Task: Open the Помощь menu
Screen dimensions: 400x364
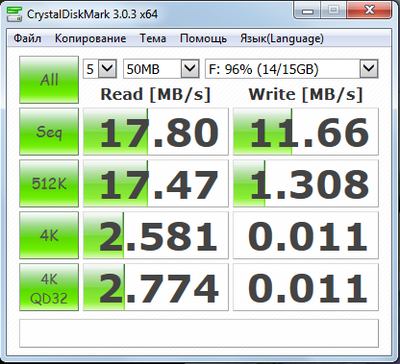Action: (203, 39)
